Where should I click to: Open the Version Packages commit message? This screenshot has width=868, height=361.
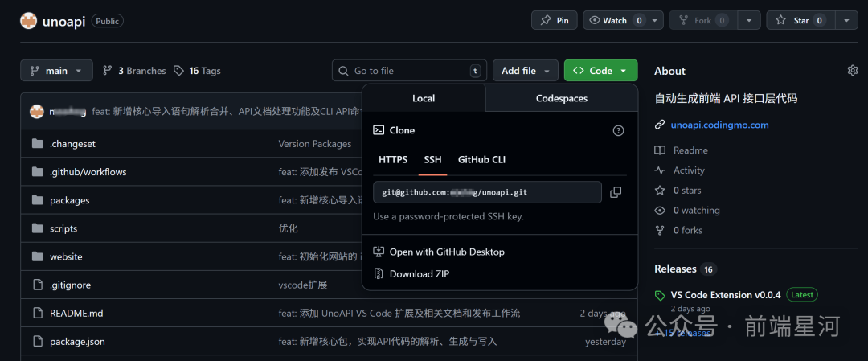(314, 143)
